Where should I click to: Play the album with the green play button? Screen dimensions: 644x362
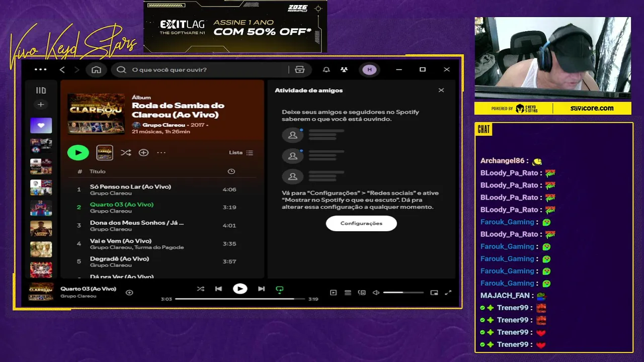[78, 152]
